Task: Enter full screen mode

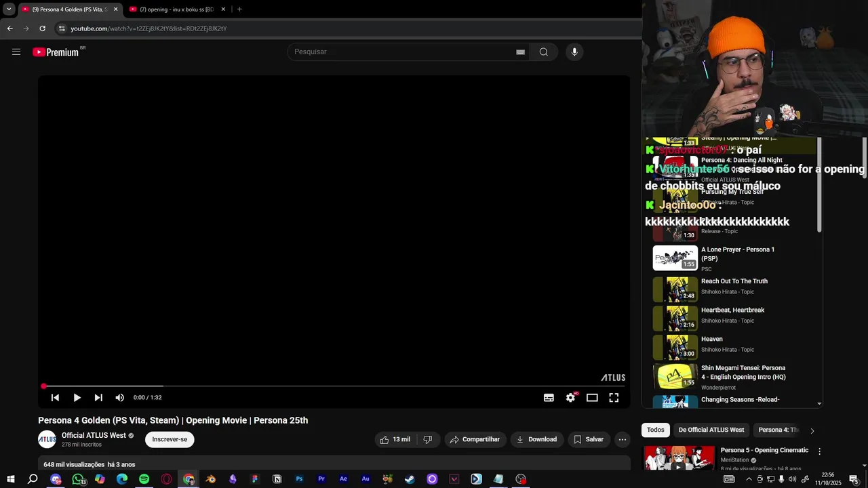Action: pyautogui.click(x=614, y=398)
